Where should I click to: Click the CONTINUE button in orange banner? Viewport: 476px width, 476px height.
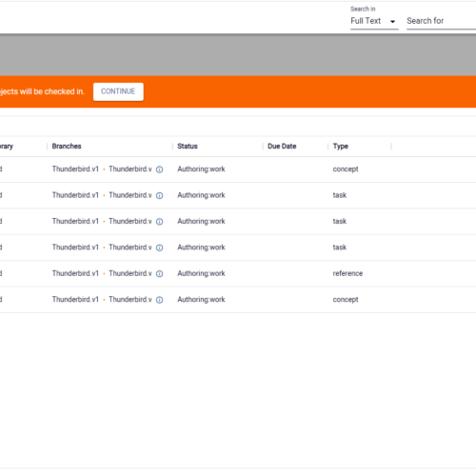coord(118,91)
